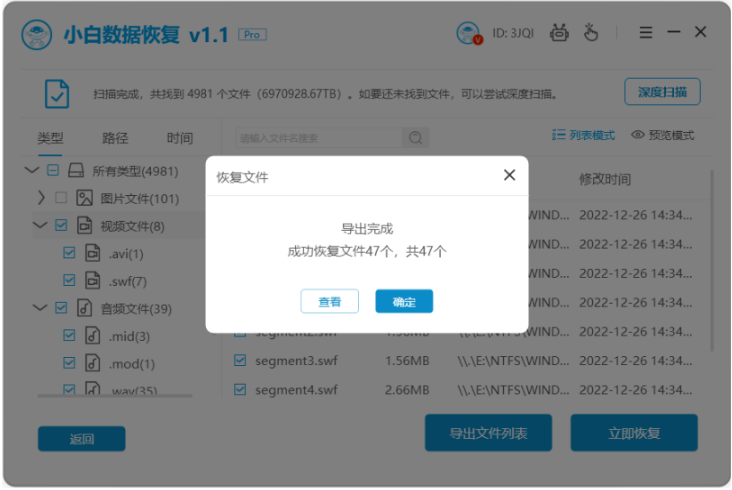Switch to the 路径 tab
Viewport: 732px width, 490px height.
tap(115, 138)
